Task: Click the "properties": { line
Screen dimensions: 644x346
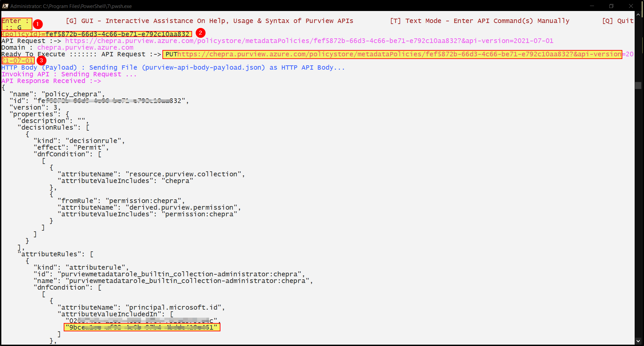Action: (39, 114)
